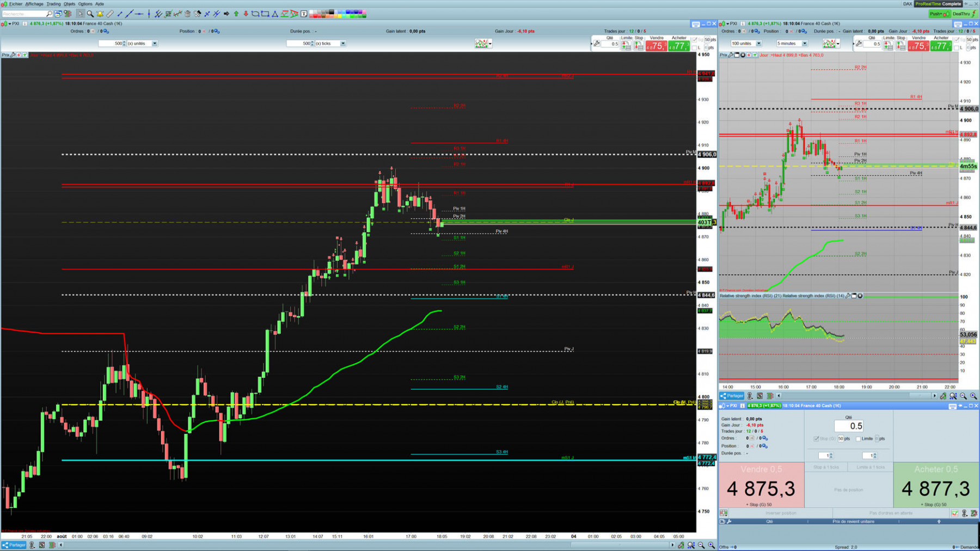Click the Partager share button under main chart
The height and width of the screenshot is (551, 980).
tap(14, 544)
